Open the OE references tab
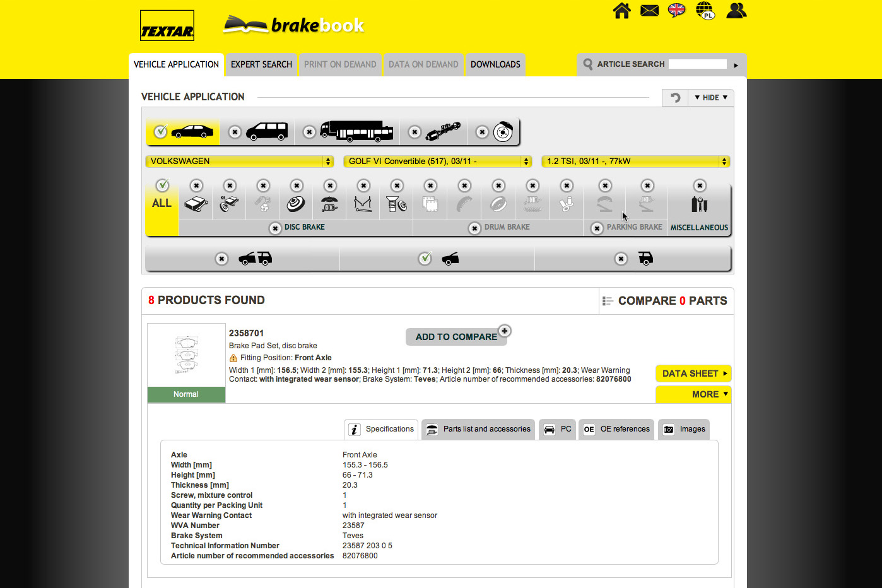 point(616,429)
